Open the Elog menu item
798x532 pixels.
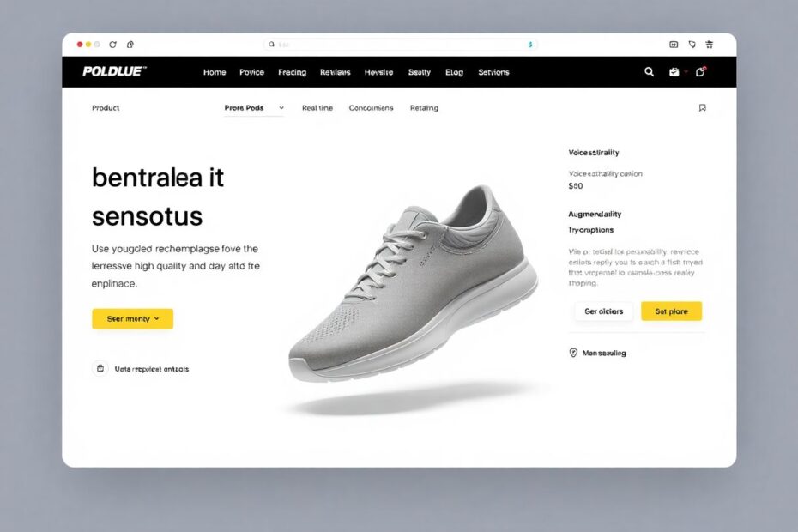(x=454, y=72)
